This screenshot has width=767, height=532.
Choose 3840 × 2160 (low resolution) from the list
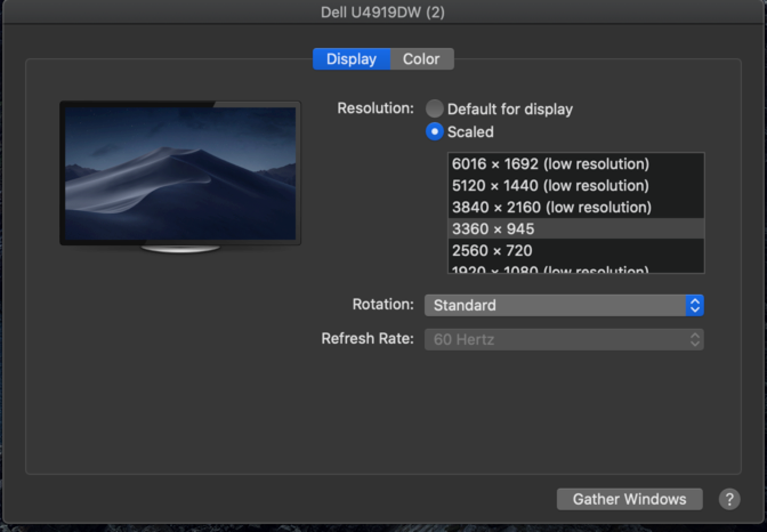(576, 207)
